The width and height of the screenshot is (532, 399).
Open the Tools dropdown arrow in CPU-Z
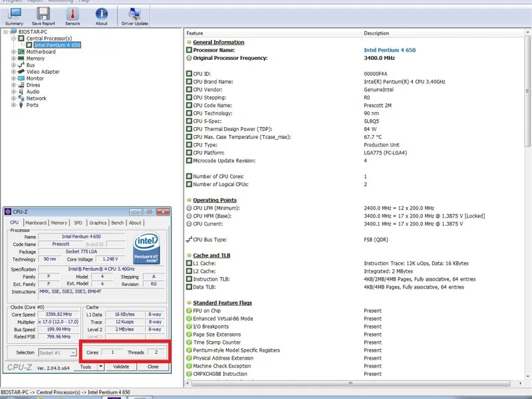(101, 367)
